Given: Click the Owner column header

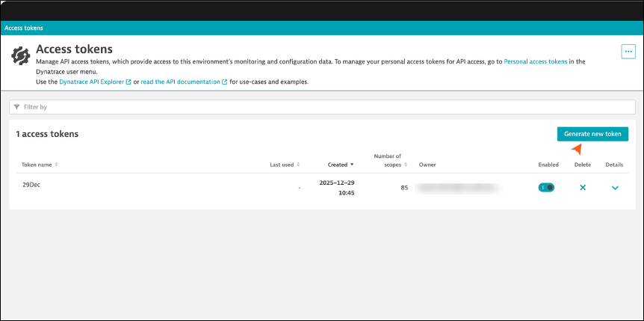Looking at the screenshot, I should (x=427, y=165).
